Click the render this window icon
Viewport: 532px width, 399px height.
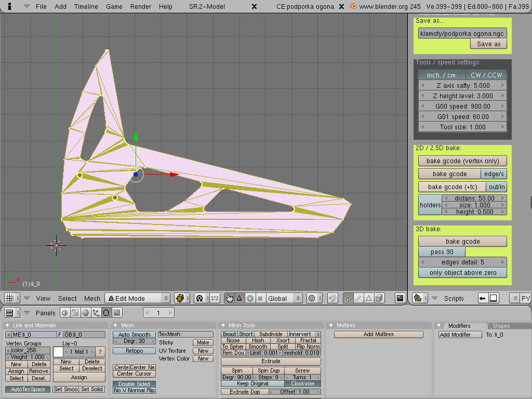400,298
